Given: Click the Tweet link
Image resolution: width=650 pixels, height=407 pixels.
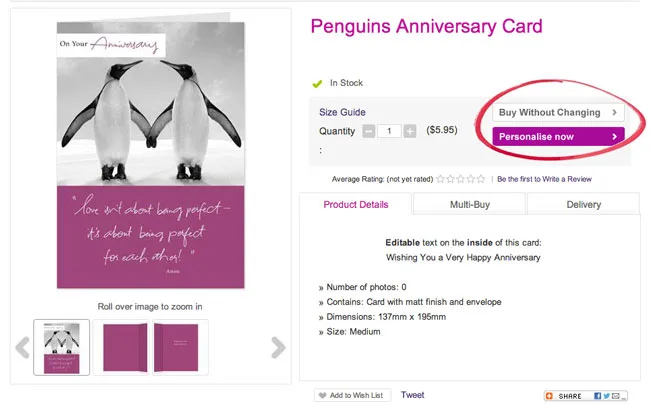Looking at the screenshot, I should (412, 395).
